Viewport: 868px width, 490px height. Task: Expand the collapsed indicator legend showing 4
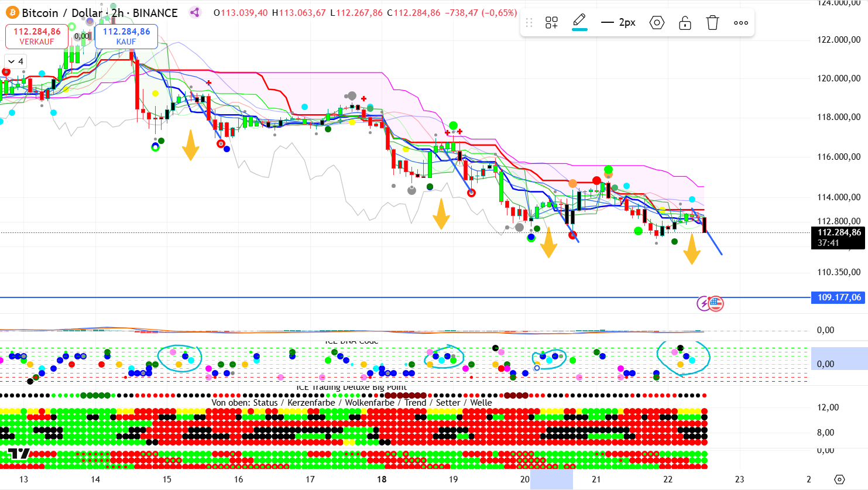[x=15, y=61]
